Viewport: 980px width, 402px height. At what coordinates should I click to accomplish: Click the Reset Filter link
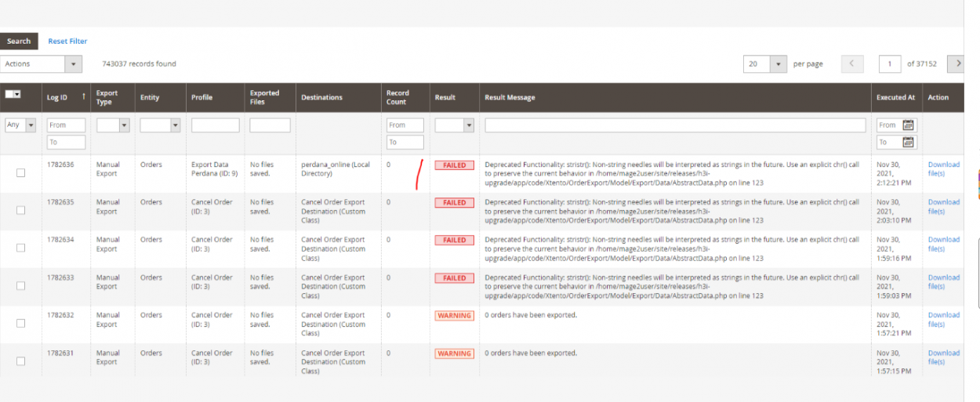67,42
